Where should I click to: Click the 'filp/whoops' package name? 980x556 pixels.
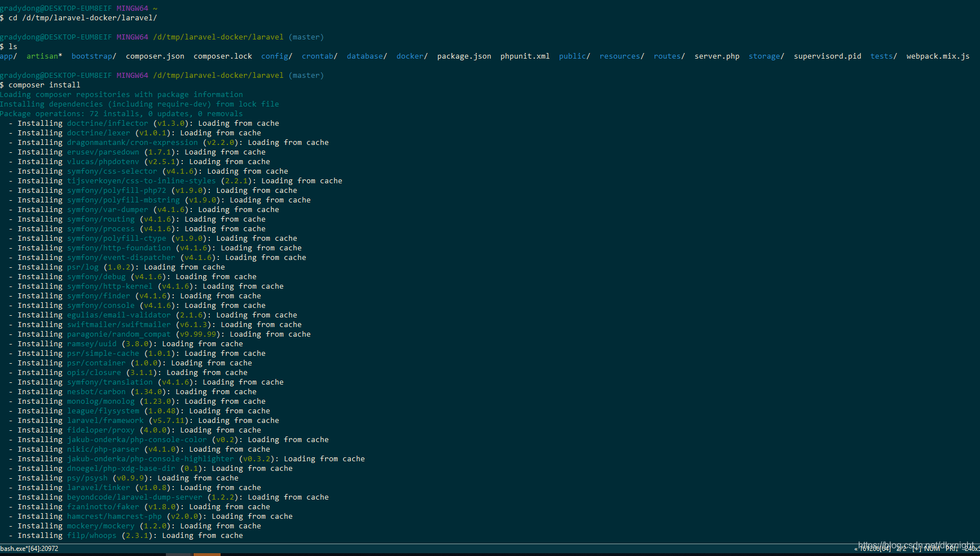click(x=92, y=536)
